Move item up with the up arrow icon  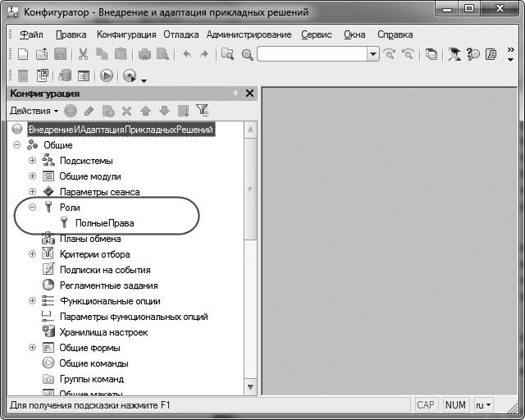pyautogui.click(x=145, y=111)
